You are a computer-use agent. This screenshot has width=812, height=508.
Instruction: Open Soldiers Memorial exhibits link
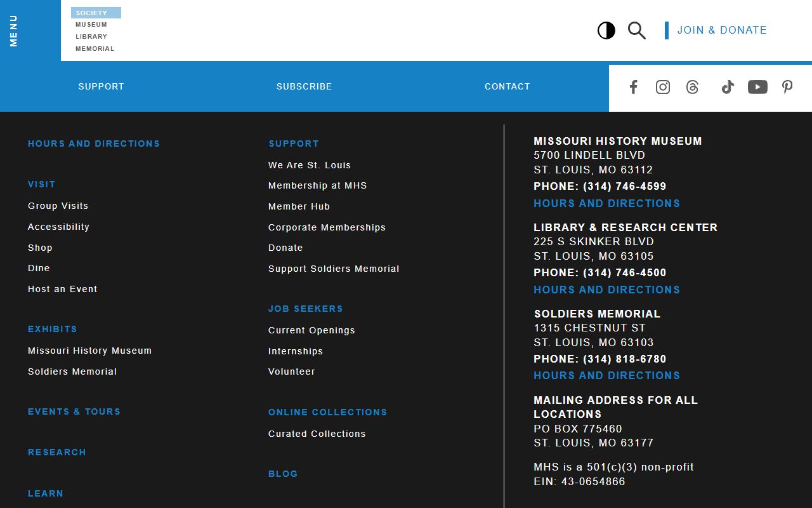pyautogui.click(x=72, y=371)
